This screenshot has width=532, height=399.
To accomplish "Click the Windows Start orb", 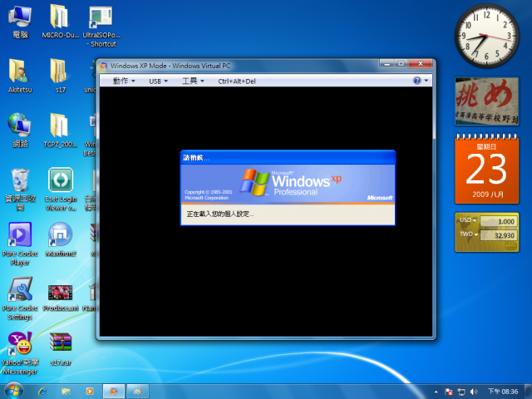I will [x=13, y=391].
